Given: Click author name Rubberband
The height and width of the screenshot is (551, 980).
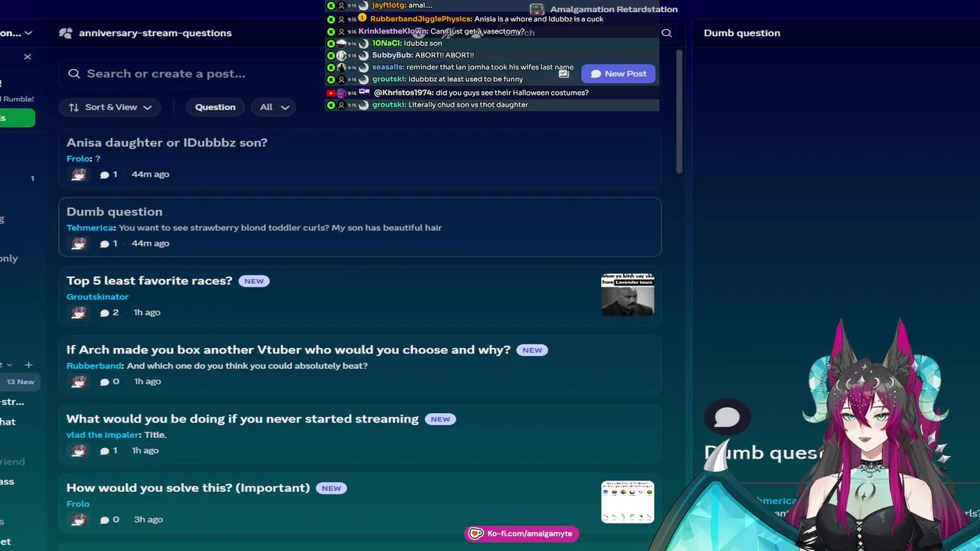Looking at the screenshot, I should coord(94,366).
